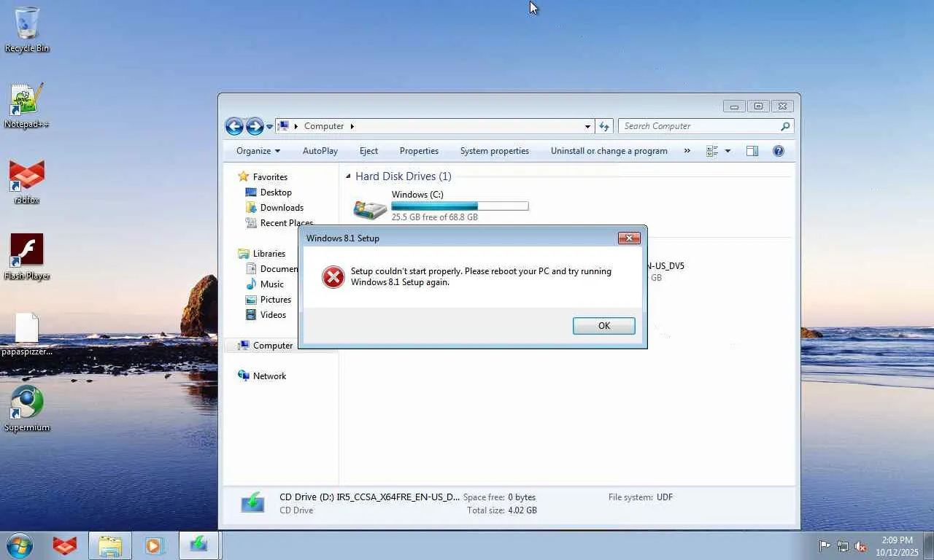Select the papaspizzer file on the desktop
The image size is (934, 560).
(27, 334)
